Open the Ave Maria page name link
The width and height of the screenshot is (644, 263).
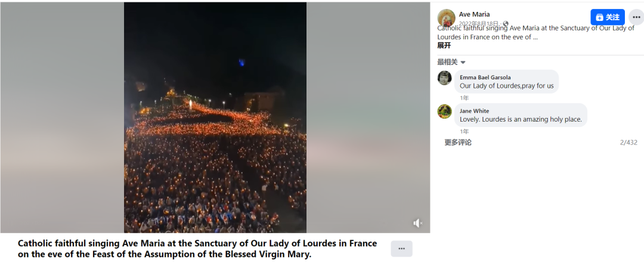(x=475, y=14)
